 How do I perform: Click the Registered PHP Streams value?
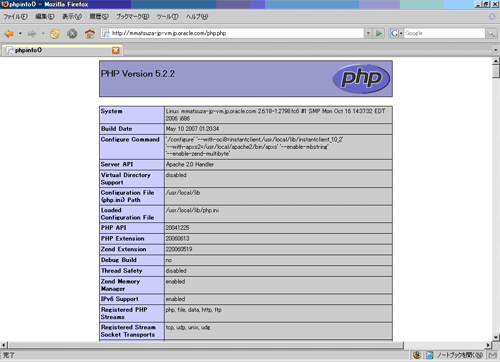point(194,310)
